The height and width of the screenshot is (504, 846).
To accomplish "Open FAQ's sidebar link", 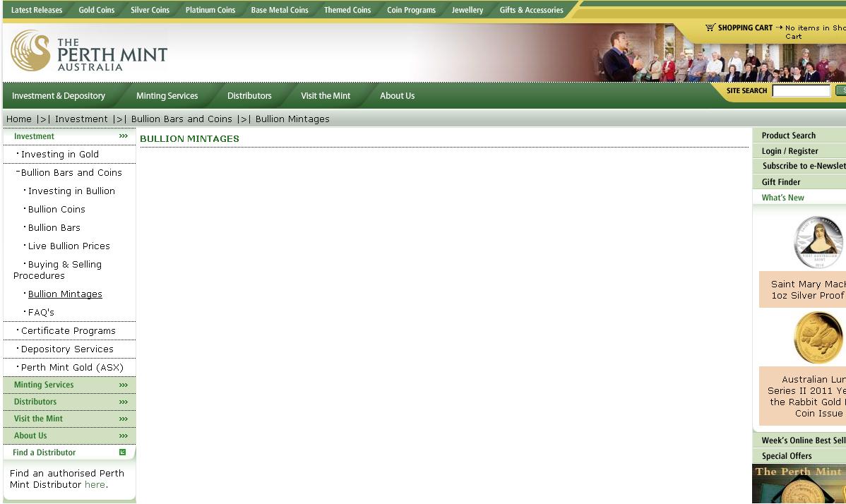I will coord(41,312).
